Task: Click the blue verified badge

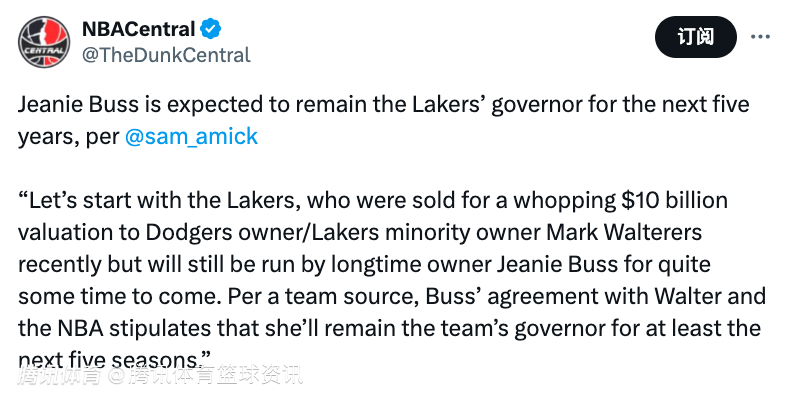Action: [x=211, y=29]
